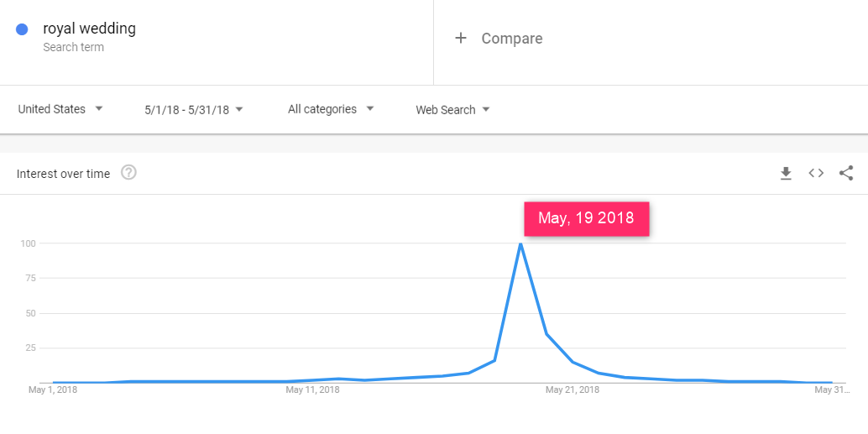Expand the All categories dropdown

click(331, 109)
